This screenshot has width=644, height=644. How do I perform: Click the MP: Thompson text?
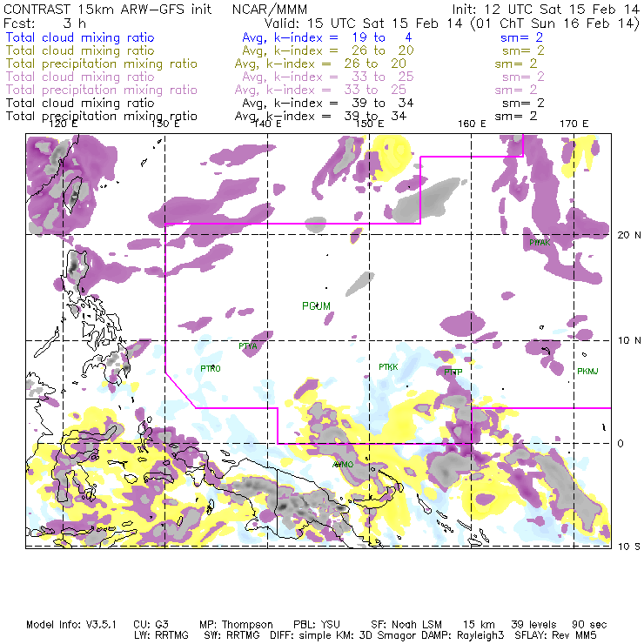pos(236,625)
